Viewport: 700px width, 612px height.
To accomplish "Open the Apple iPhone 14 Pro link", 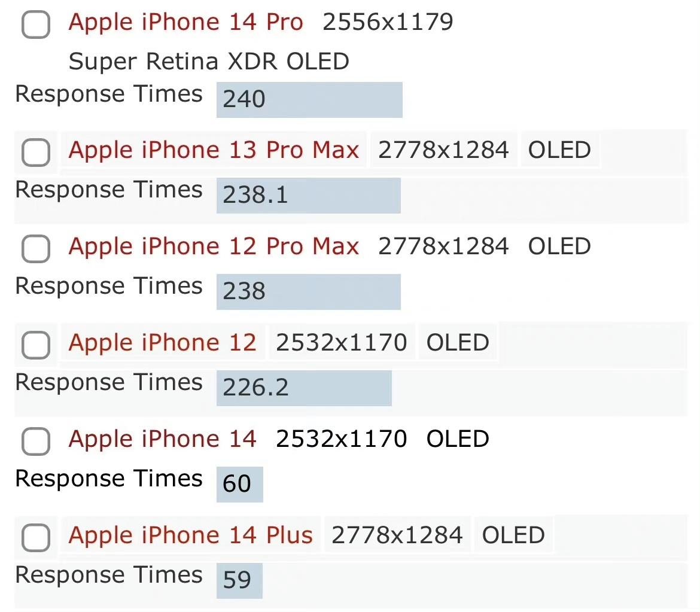I will [x=185, y=23].
